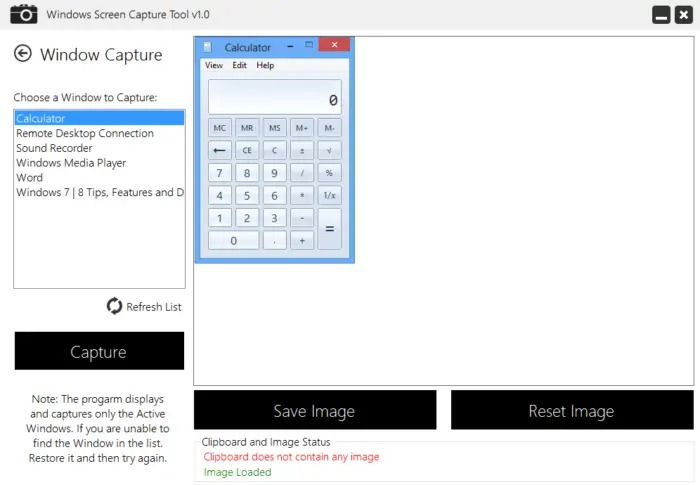Click the Calculator title bar icon
The width and height of the screenshot is (700, 485).
click(x=208, y=47)
